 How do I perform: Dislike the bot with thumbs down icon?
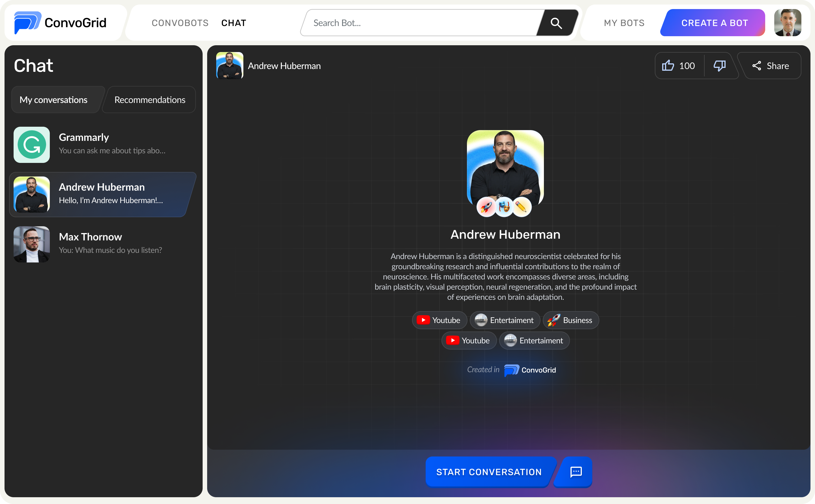[x=719, y=66]
